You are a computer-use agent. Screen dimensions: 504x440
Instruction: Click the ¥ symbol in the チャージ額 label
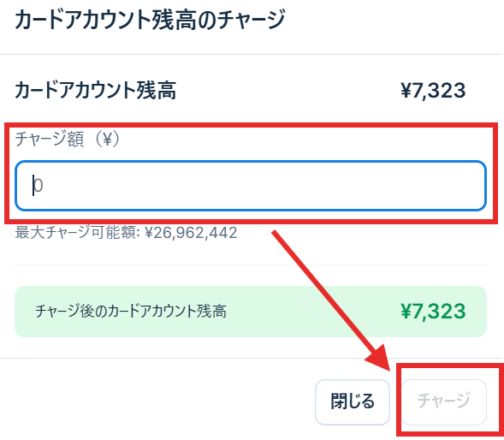[106, 140]
